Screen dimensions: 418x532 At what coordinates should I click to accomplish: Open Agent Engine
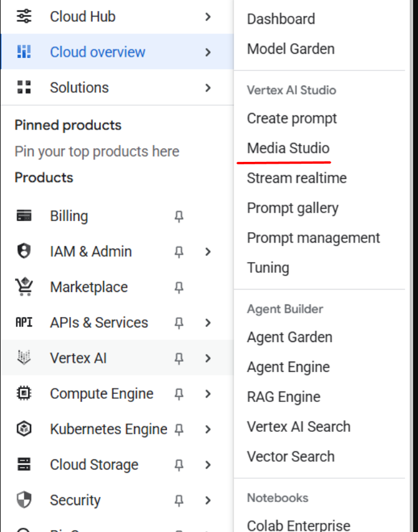[288, 367]
